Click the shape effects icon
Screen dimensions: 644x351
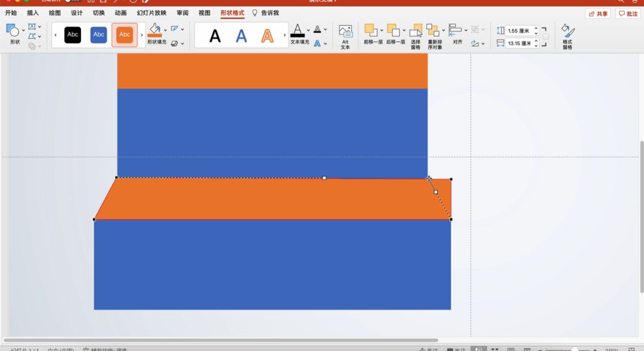[175, 43]
